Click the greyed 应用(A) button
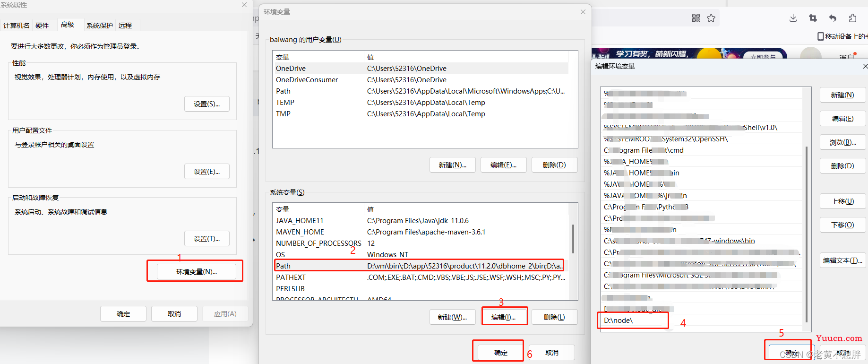This screenshot has width=868, height=364. click(225, 314)
